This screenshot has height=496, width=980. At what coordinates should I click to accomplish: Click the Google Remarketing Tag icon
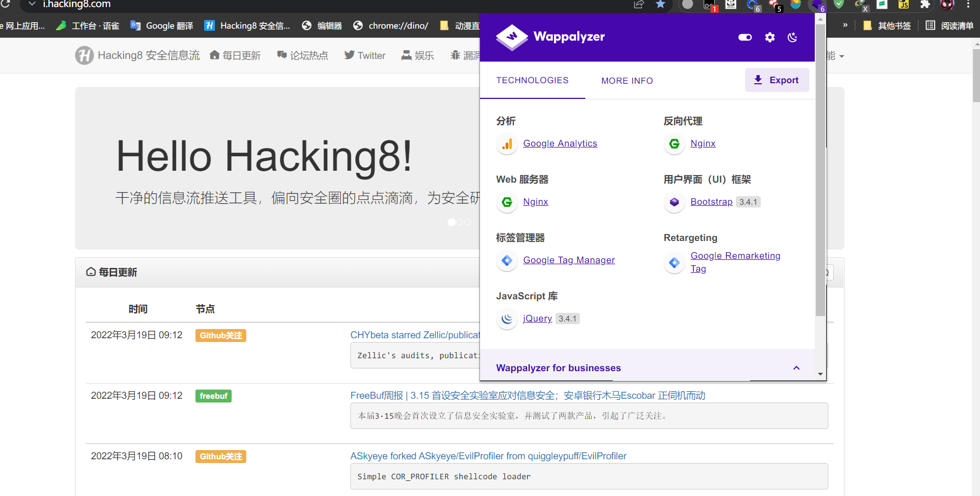click(674, 263)
